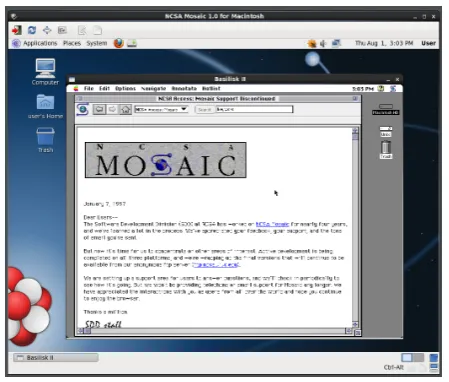This screenshot has height=382, width=449.
Task: Open the Apple menu in the Mac menu bar
Action: 76,89
